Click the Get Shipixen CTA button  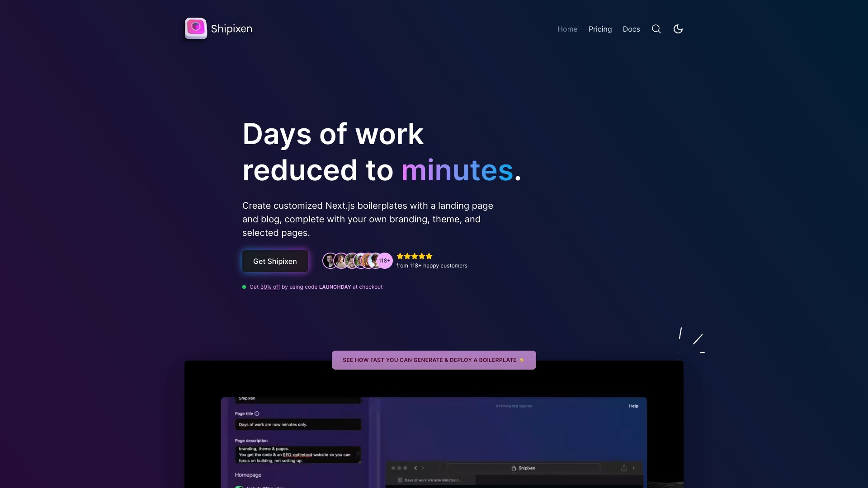[x=275, y=261]
